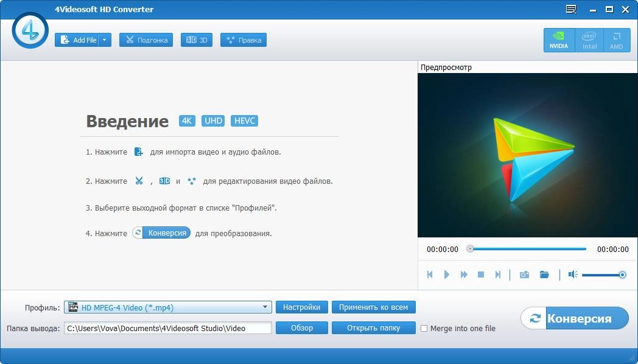Open the Подгонка clip tool
This screenshot has width=638, height=364.
pos(146,40)
